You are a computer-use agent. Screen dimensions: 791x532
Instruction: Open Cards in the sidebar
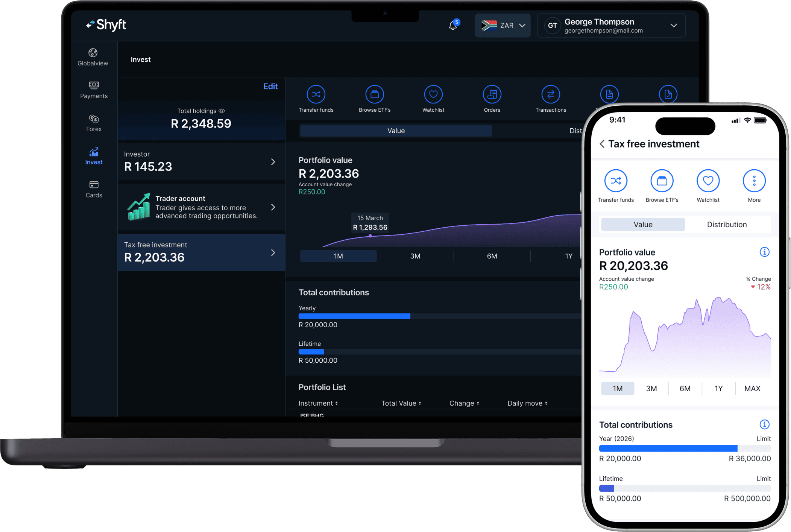(94, 190)
